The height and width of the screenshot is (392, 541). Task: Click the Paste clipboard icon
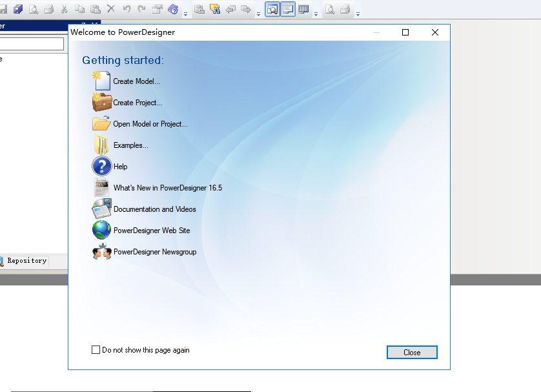[96, 9]
